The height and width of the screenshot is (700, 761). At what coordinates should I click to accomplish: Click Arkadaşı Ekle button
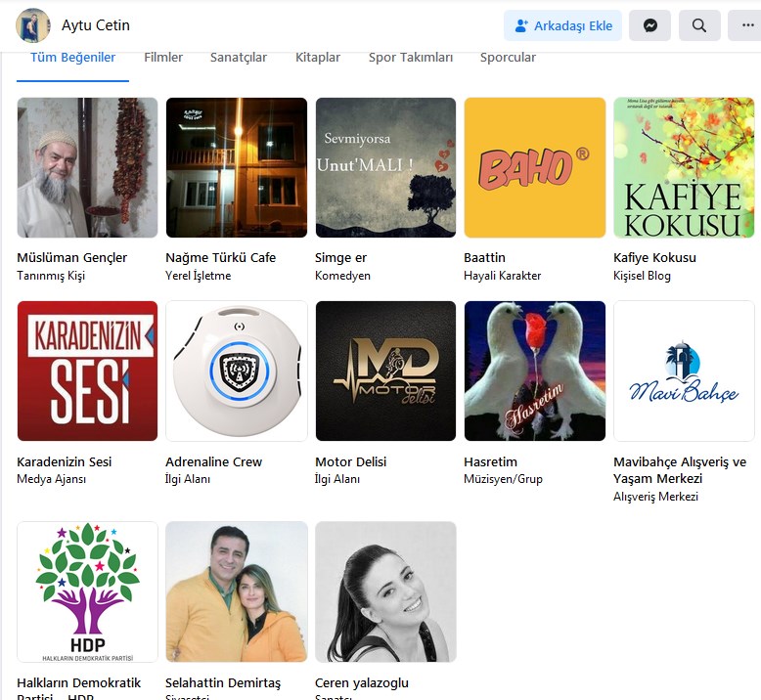[x=562, y=25]
